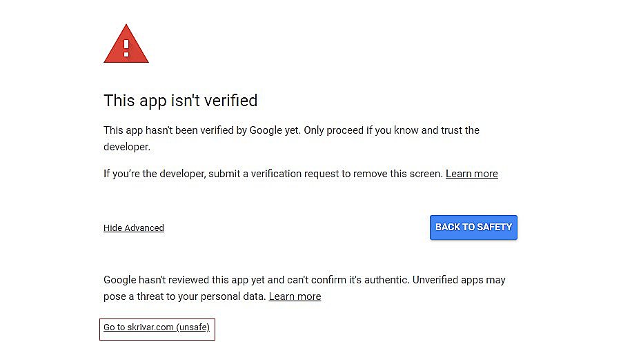The height and width of the screenshot is (364, 621).
Task: Collapse details via Hide Advanced
Action: [x=134, y=228]
